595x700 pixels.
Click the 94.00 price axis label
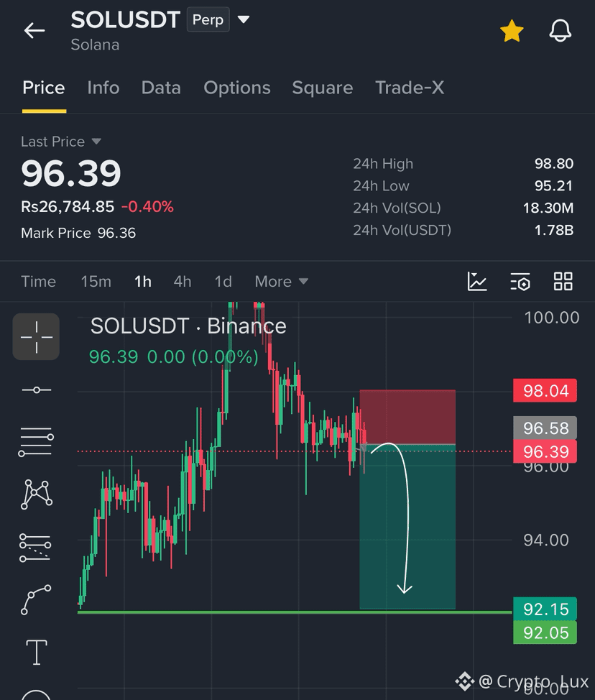[546, 540]
